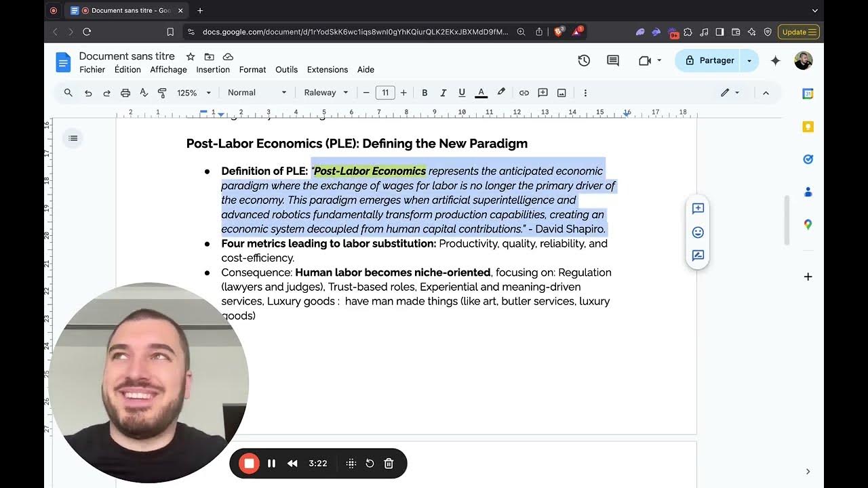Screen dimensions: 868x488
Task: Hide the side panel with arrow
Action: click(x=808, y=471)
